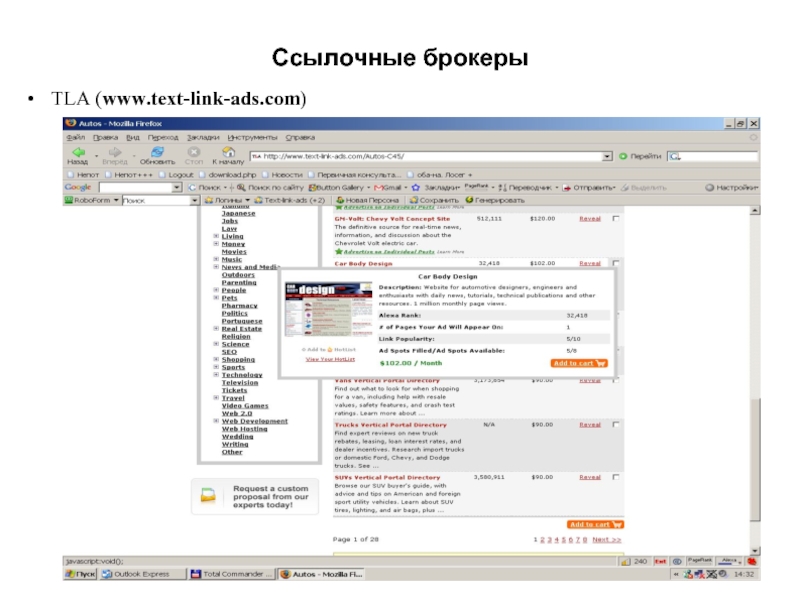Viewport: 800px width, 600px height.
Task: Open the Правка menu
Action: coord(105,137)
